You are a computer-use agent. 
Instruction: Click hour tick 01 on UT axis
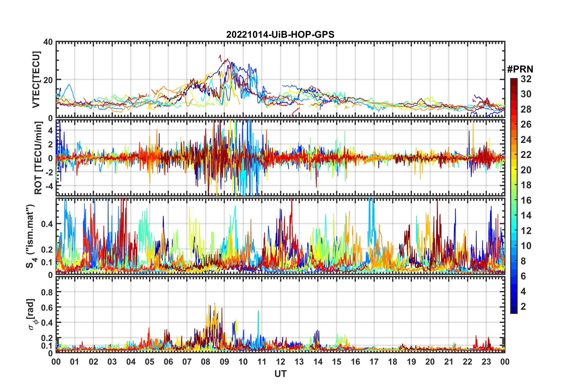[x=75, y=362]
